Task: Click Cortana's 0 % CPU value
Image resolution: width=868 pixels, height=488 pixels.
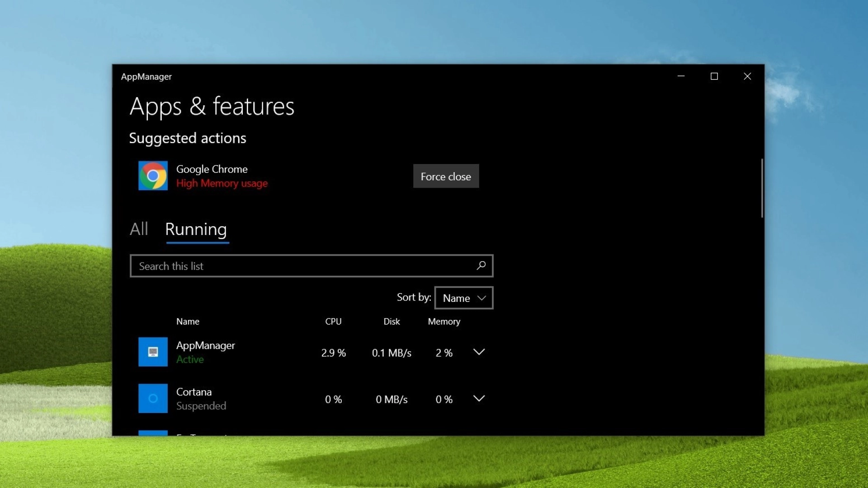Action: [333, 399]
